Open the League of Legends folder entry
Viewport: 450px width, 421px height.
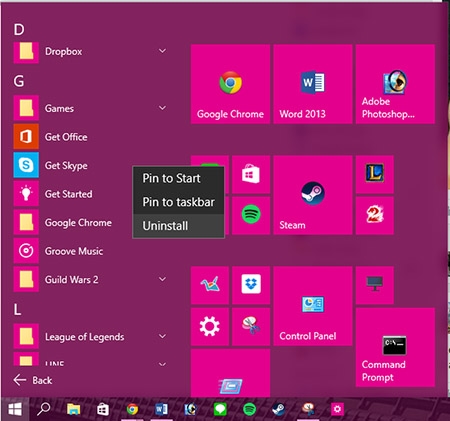tap(90, 336)
